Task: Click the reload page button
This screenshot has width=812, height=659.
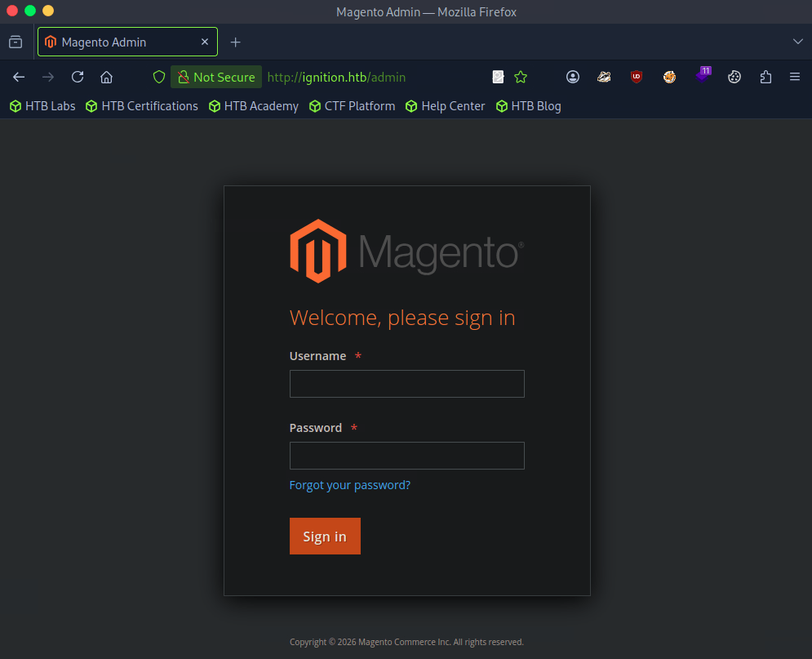Action: [x=78, y=77]
